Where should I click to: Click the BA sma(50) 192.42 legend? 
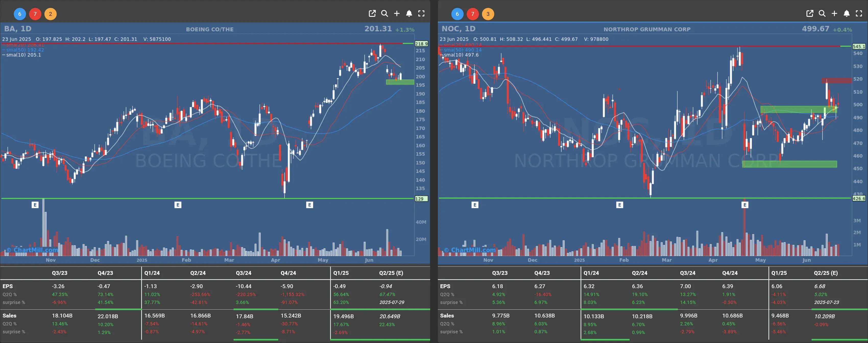(x=23, y=50)
